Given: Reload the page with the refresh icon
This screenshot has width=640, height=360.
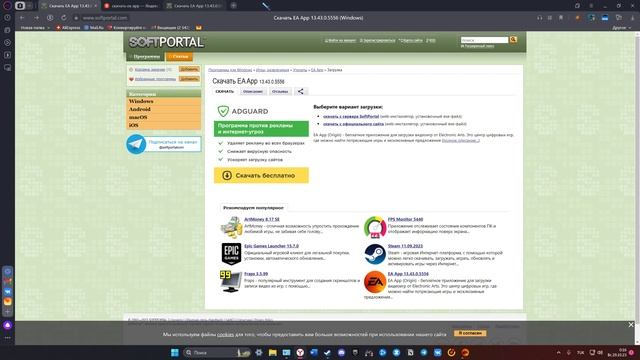Looking at the screenshot, I should pos(64,18).
